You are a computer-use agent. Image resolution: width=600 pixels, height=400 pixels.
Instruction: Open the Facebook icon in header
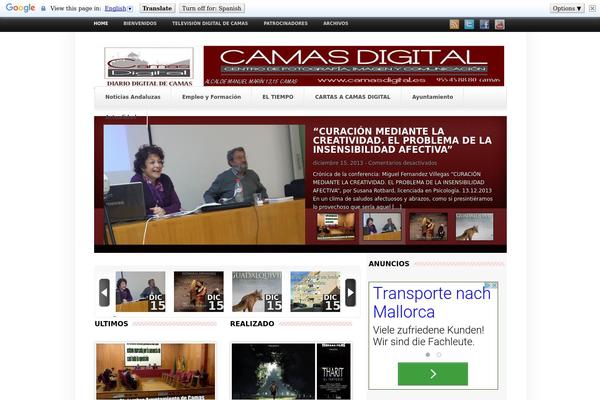click(x=484, y=24)
